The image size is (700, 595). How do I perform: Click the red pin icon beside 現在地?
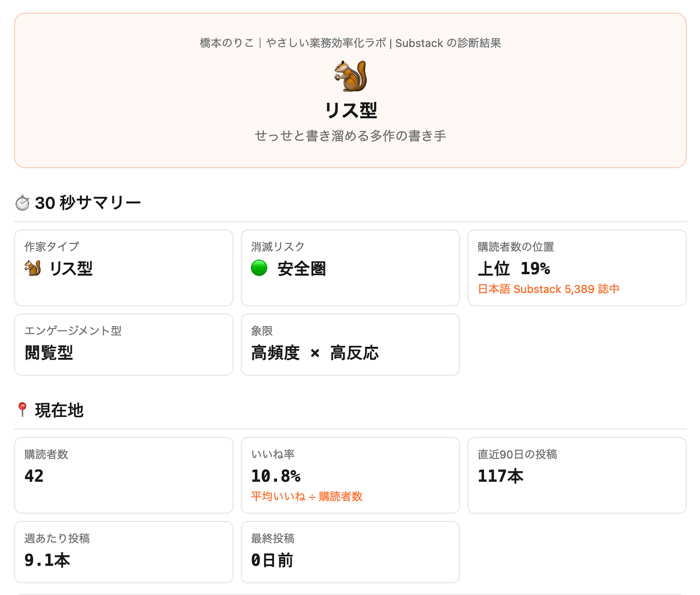[x=22, y=410]
